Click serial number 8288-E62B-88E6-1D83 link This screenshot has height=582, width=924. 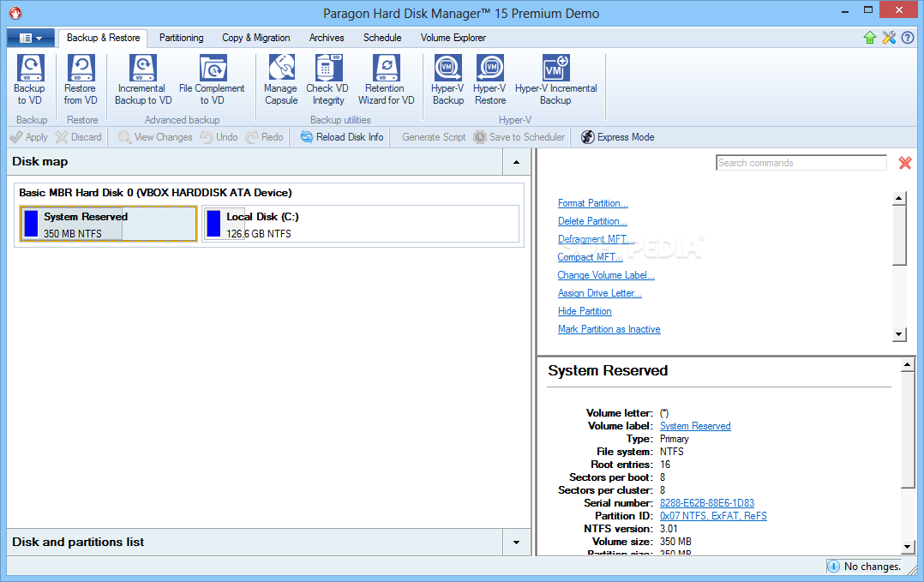point(706,503)
